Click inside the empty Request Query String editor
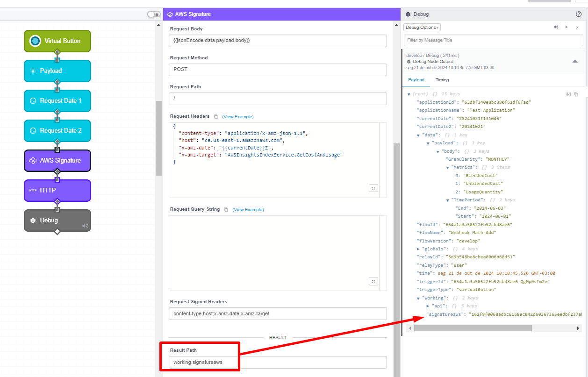This screenshot has width=588, height=377. 278,253
